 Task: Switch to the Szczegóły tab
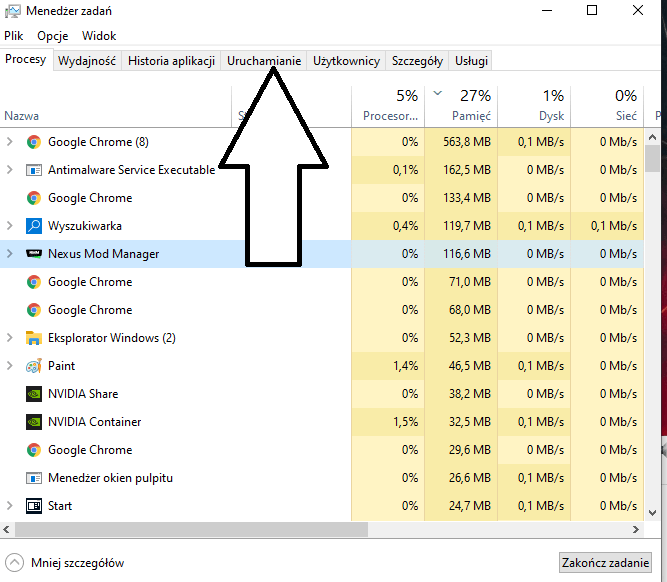pos(417,61)
